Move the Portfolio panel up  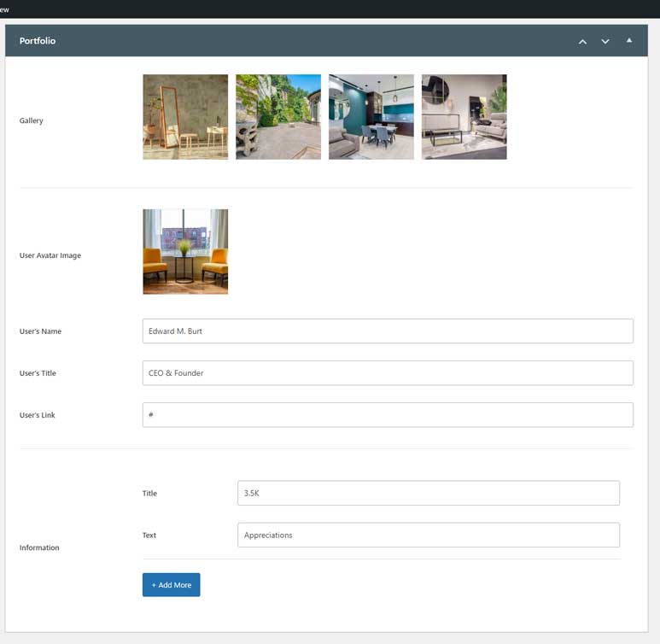[582, 41]
